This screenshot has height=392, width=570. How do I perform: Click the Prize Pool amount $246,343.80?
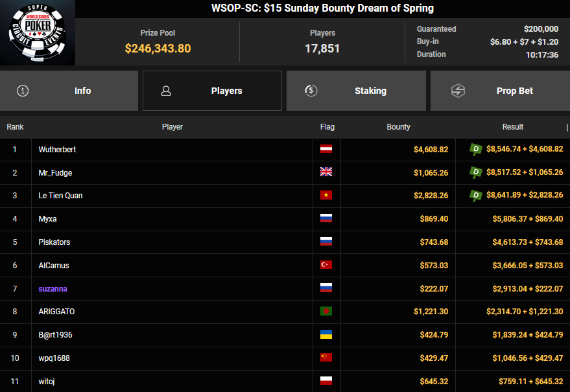coord(158,49)
